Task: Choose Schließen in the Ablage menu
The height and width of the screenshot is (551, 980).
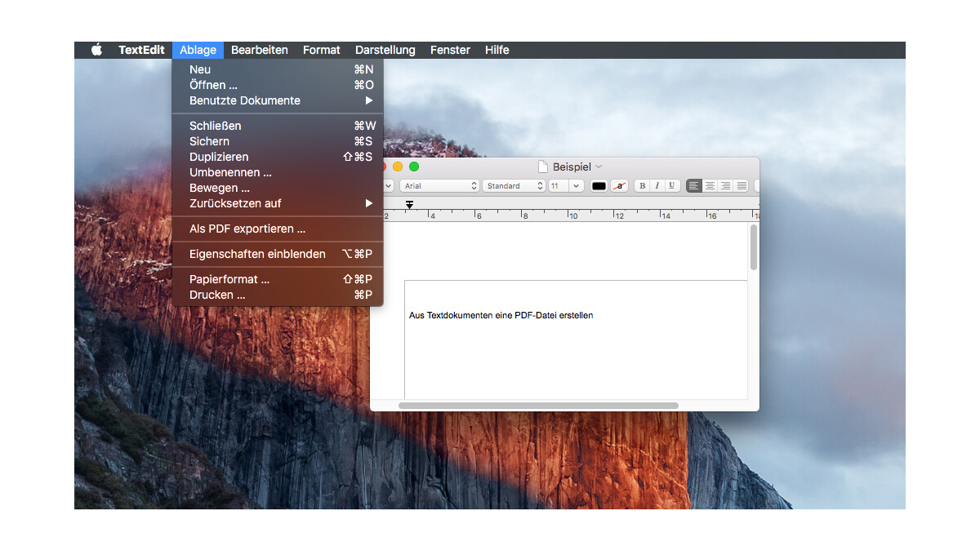Action: [278, 126]
